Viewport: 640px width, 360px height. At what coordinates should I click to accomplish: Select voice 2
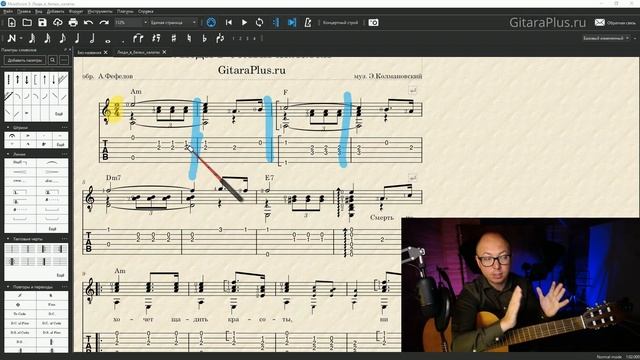coord(240,38)
